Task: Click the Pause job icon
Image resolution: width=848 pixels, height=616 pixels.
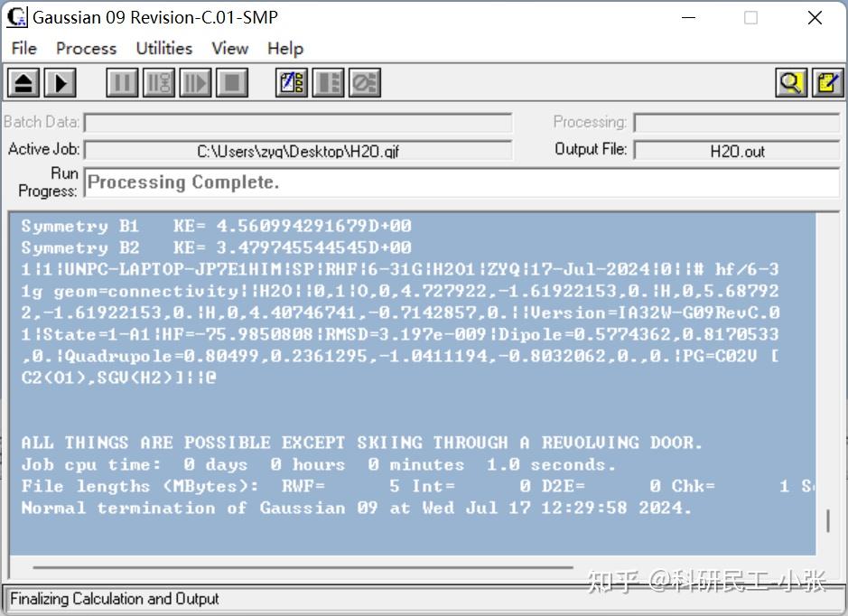Action: click(x=120, y=82)
